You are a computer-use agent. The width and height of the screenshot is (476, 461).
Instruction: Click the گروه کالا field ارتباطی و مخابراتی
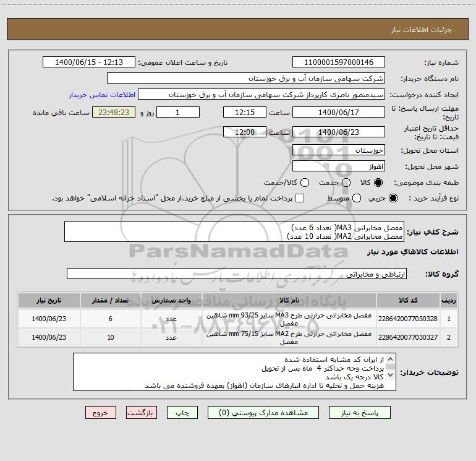point(237,274)
